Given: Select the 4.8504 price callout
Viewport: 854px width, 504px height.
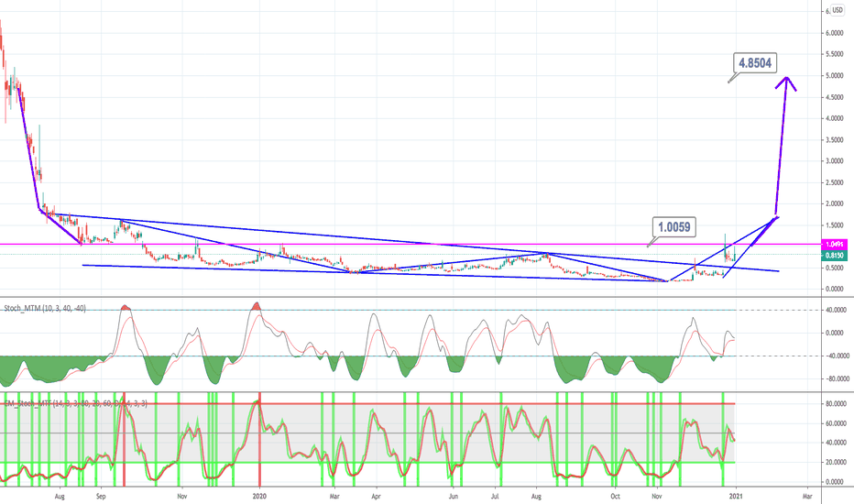Looking at the screenshot, I should click(755, 63).
